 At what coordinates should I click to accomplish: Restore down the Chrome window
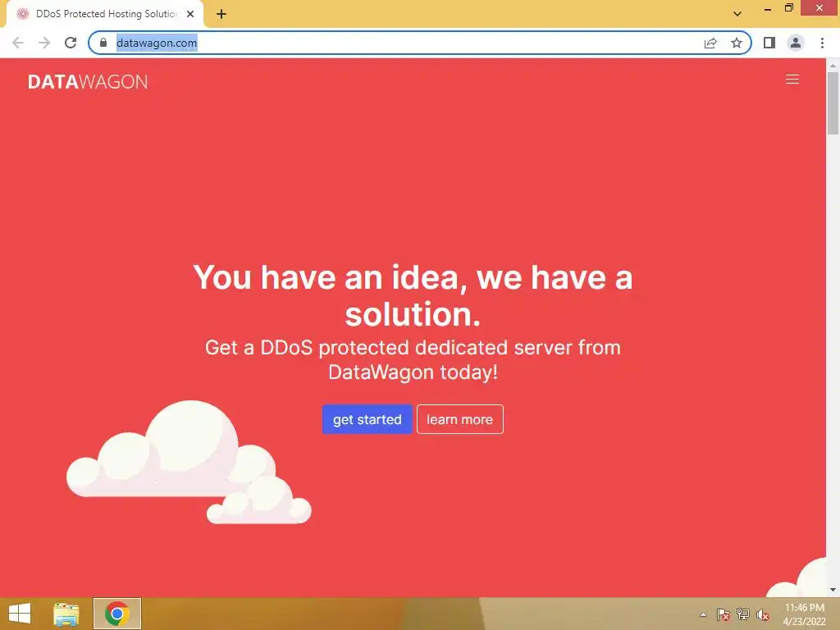coord(789,8)
